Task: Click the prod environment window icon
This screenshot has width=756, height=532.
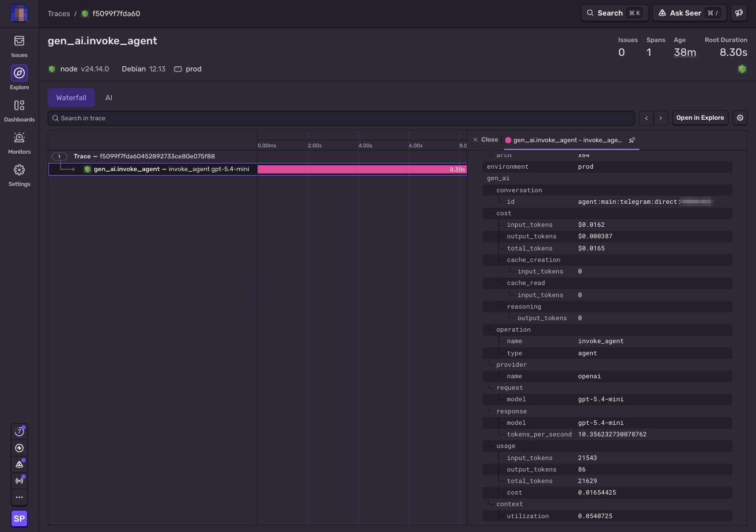Action: 178,69
